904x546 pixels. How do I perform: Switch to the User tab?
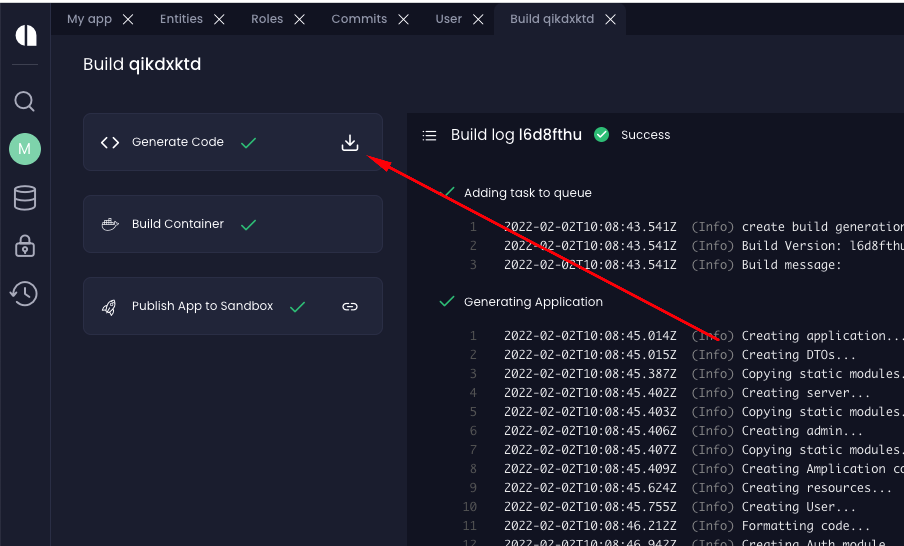(x=449, y=19)
